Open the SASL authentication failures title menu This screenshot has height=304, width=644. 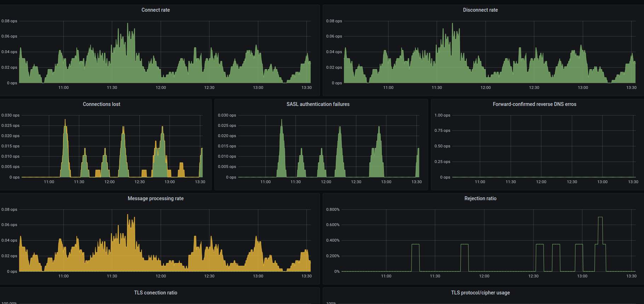[318, 104]
